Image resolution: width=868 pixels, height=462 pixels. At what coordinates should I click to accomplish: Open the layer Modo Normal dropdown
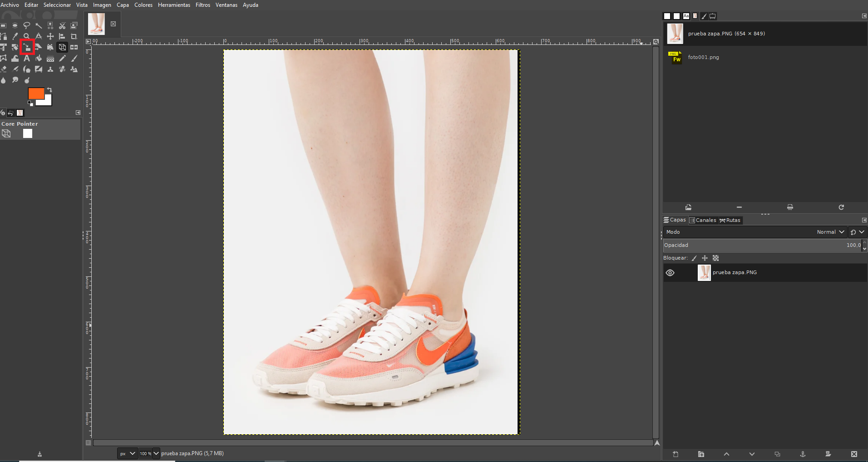(x=830, y=232)
